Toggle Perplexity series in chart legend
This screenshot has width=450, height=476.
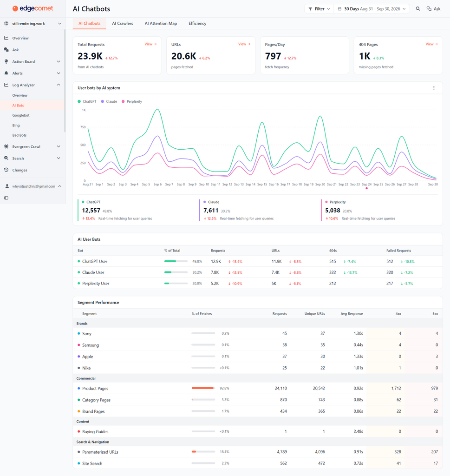point(132,101)
